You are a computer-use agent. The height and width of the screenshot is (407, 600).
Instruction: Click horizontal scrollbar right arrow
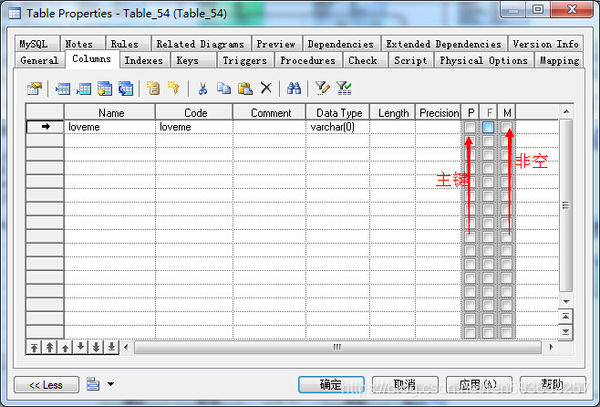(551, 347)
